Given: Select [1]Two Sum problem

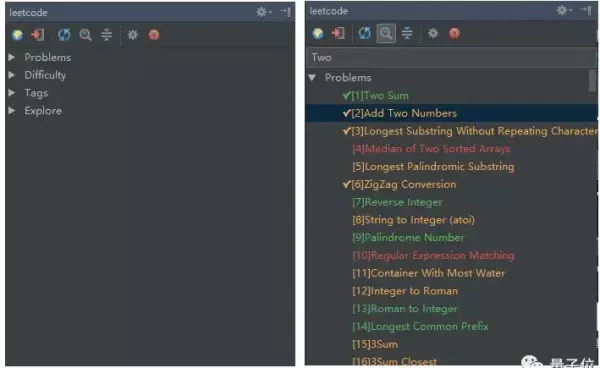Looking at the screenshot, I should pos(380,96).
